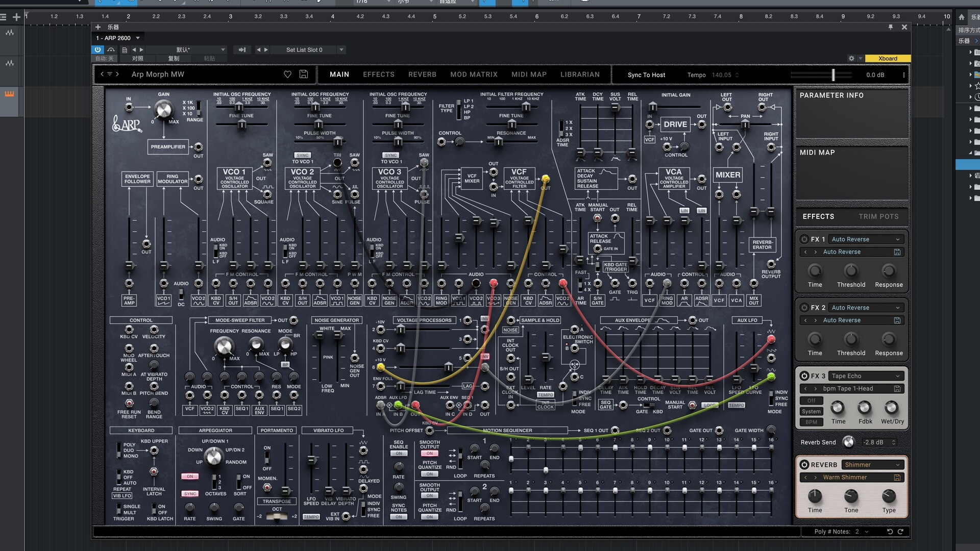Click the plugin settings gear icon
This screenshot has height=551, width=980.
(851, 59)
